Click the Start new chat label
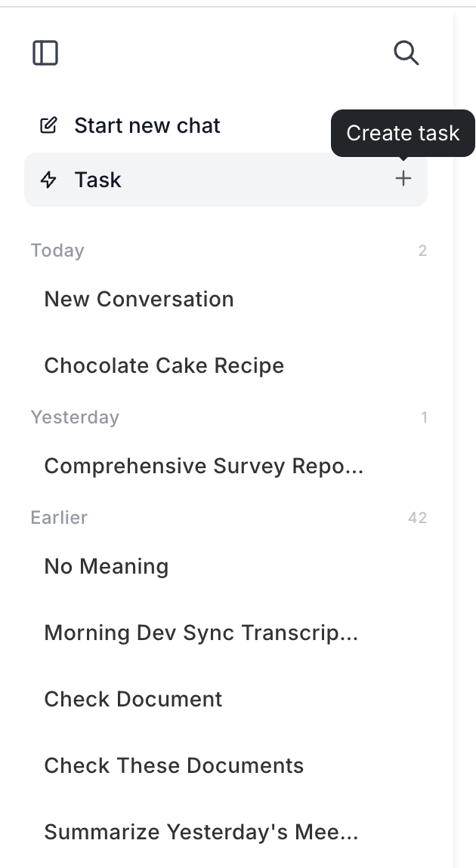476x868 pixels. pyautogui.click(x=147, y=125)
